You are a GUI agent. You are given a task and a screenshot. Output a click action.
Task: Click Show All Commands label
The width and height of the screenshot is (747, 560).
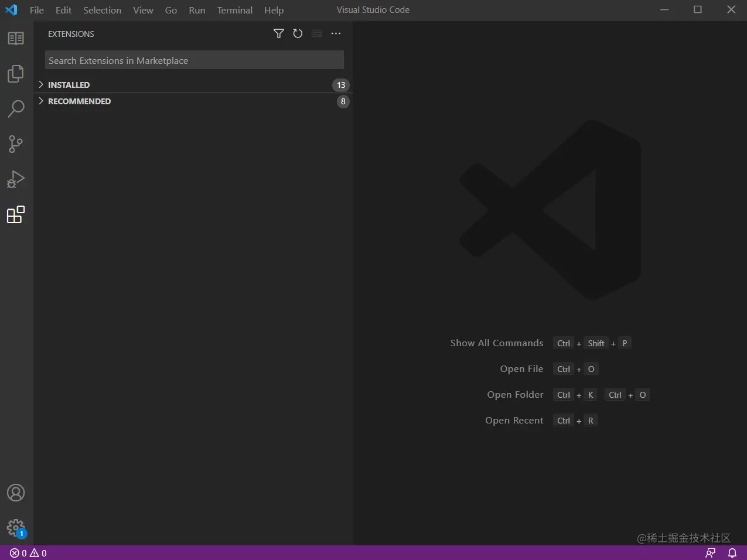click(497, 343)
